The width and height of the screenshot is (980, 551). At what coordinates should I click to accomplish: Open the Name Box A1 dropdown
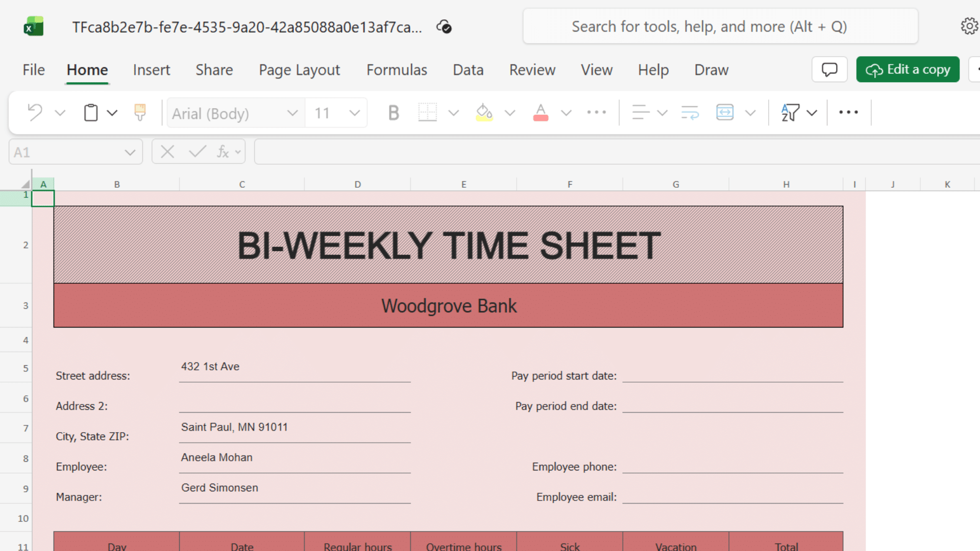tap(130, 152)
